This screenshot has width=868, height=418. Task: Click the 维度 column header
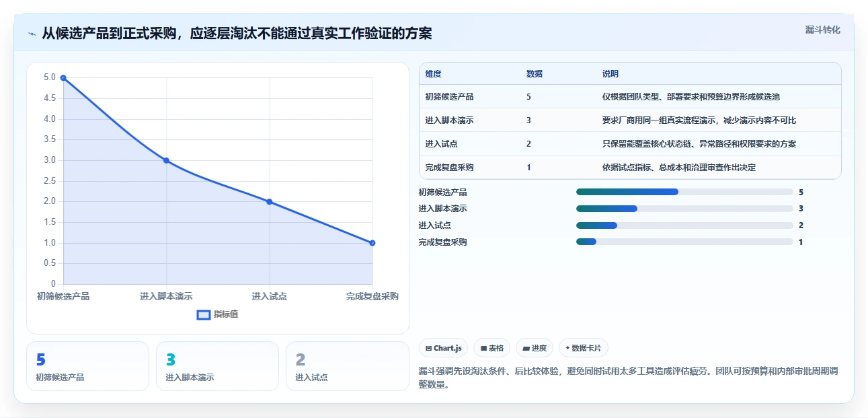pos(434,74)
